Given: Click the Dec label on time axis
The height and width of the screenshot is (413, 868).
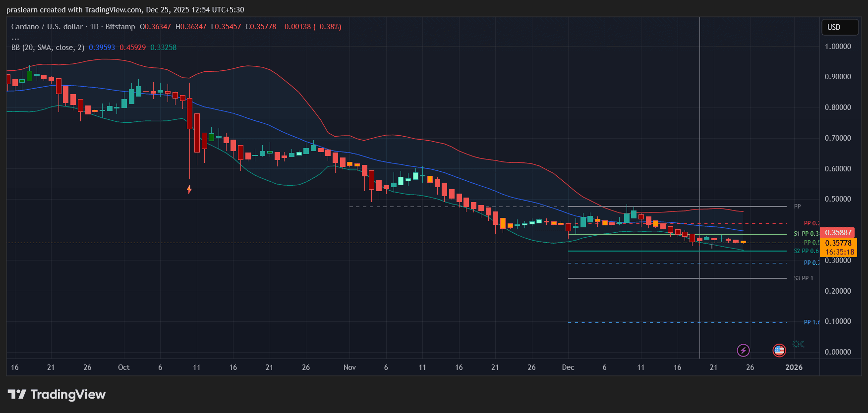Looking at the screenshot, I should pyautogui.click(x=568, y=367).
